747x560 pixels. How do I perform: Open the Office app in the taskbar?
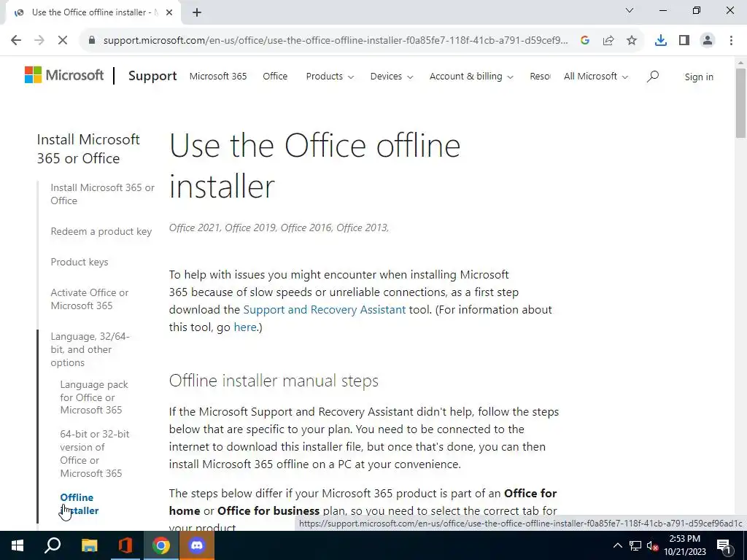pos(125,545)
